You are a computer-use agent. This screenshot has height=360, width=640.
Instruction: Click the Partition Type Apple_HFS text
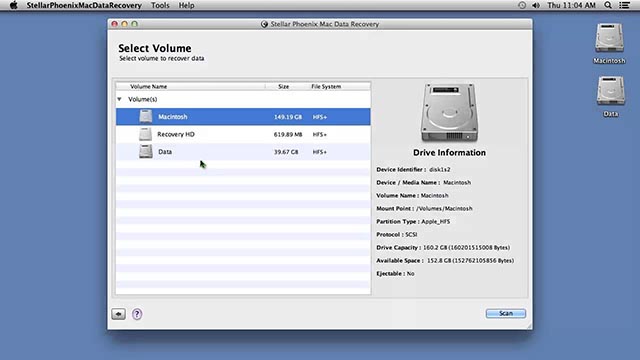[x=413, y=222]
